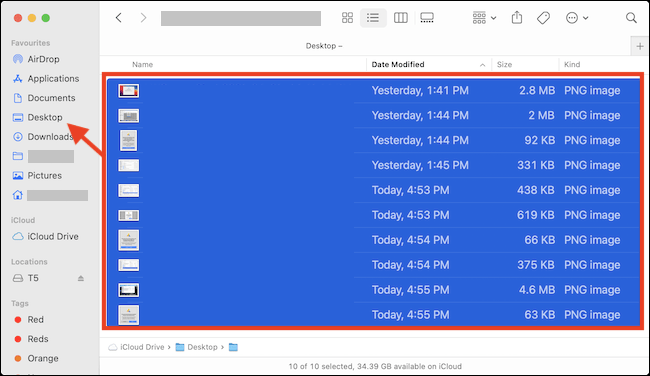Click the Share toolbar button

(517, 18)
